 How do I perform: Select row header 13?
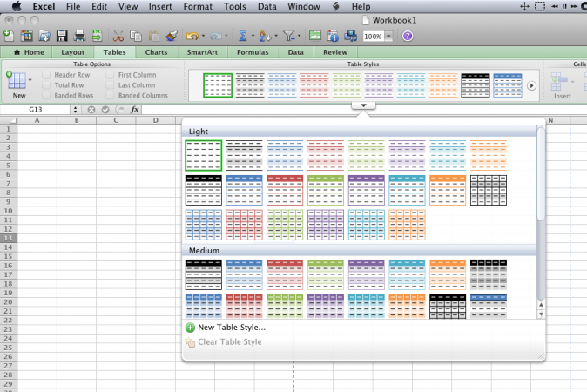pyautogui.click(x=8, y=238)
